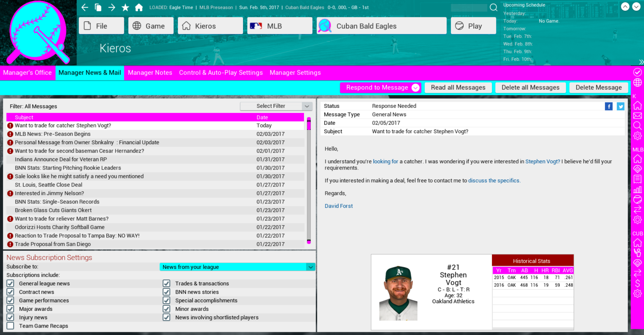Open the Play menu
The image size is (644, 335).
tap(473, 26)
